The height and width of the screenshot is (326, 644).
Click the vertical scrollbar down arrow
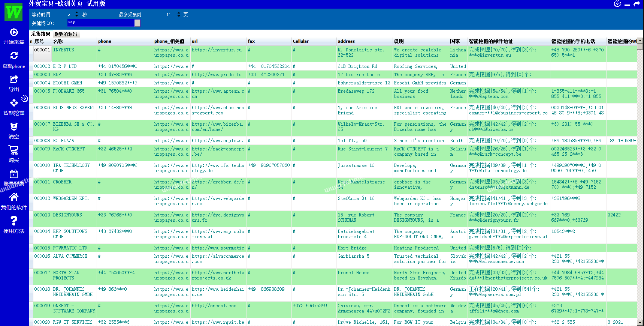click(640, 323)
